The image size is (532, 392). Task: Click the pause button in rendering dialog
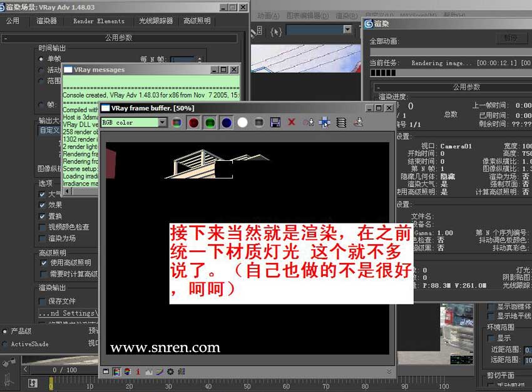point(511,38)
